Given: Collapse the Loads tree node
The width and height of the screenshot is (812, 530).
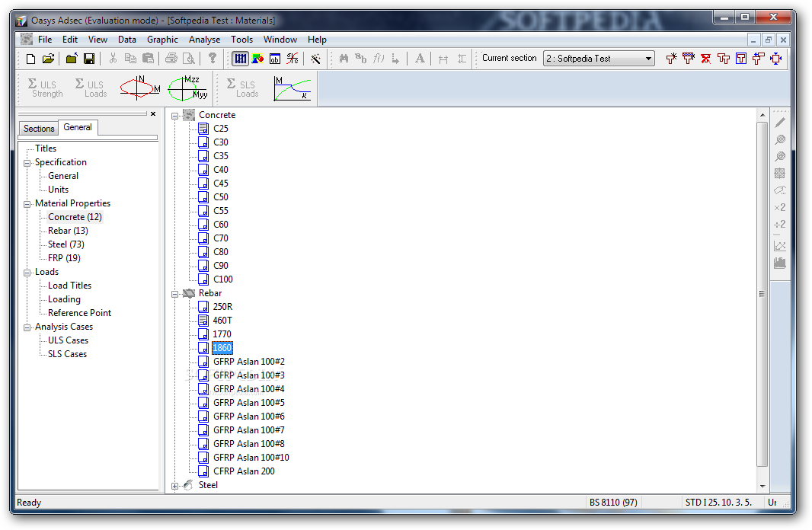Looking at the screenshot, I should (27, 273).
